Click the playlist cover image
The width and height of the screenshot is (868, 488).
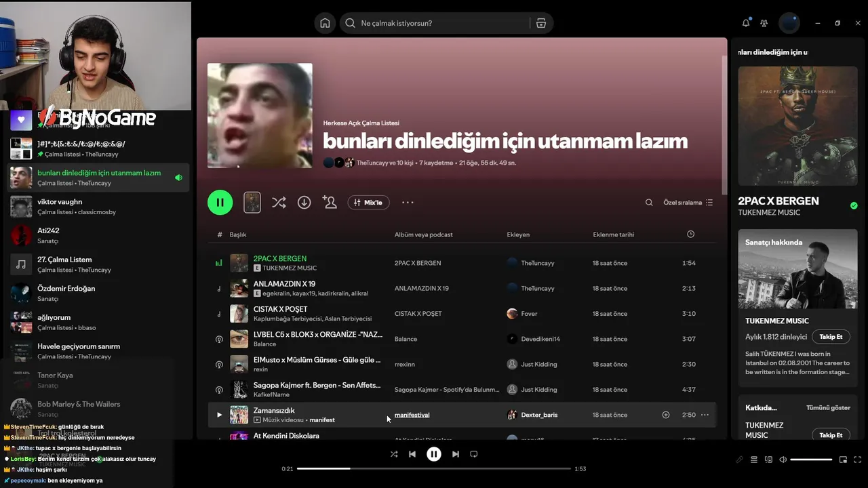(x=260, y=115)
